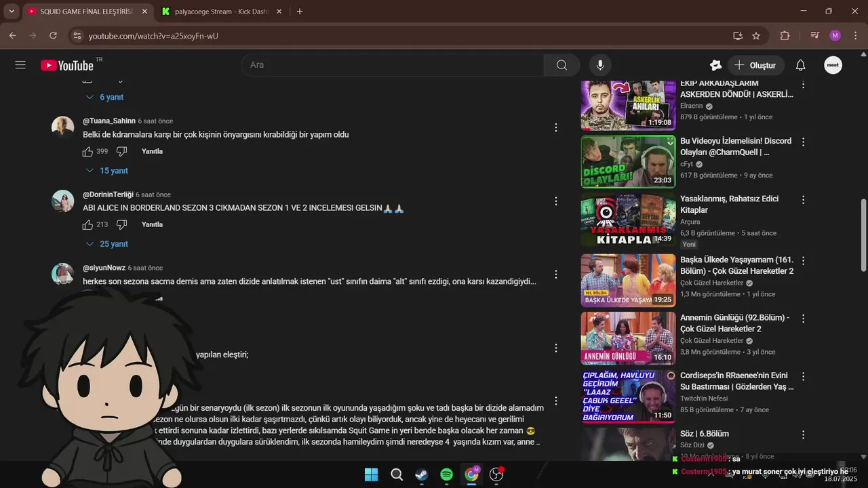Bookmark this page with the star
Image resolution: width=868 pixels, height=488 pixels.
pos(756,35)
